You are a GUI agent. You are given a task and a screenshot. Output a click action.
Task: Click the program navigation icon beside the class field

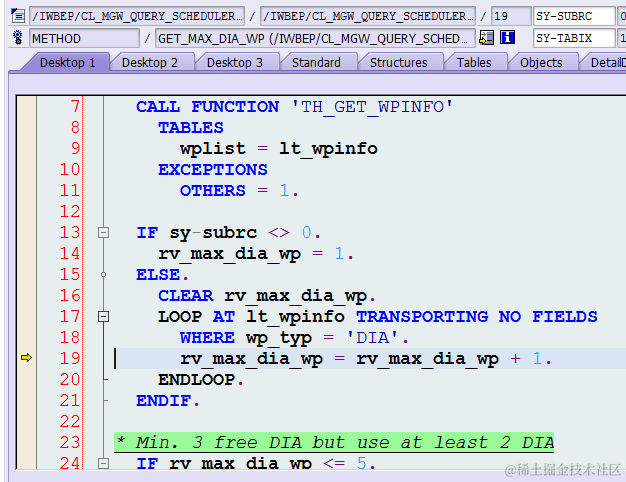pos(18,16)
